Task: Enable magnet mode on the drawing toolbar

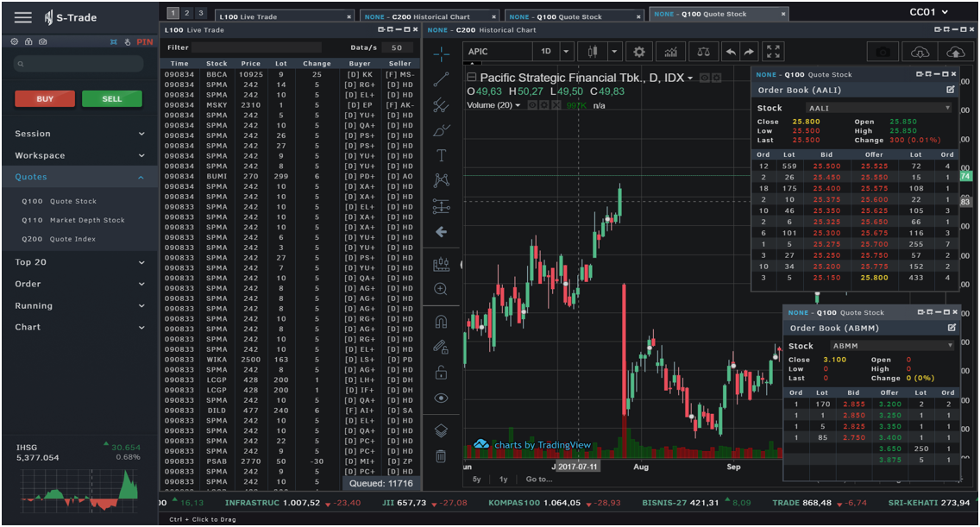Action: coord(442,320)
